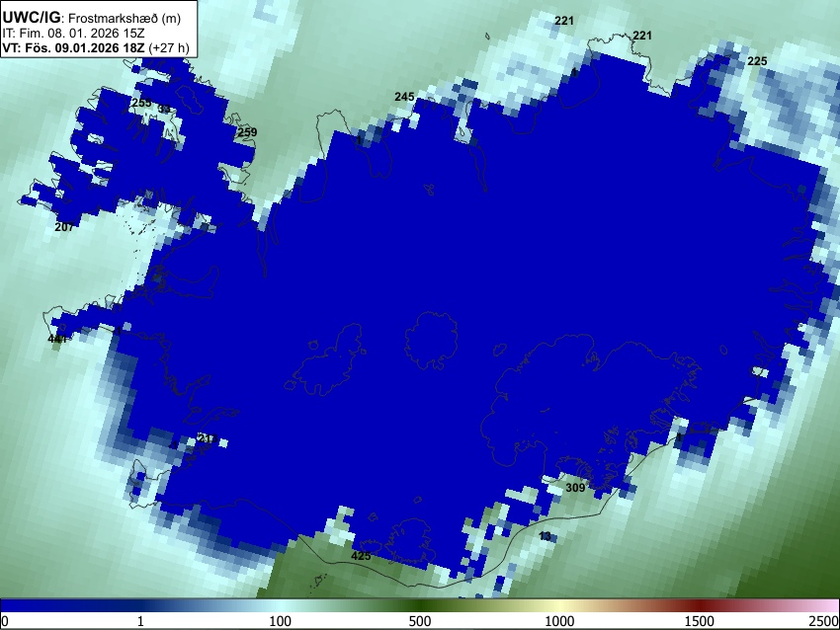Click the color scale tick label "1500"

tap(700, 621)
